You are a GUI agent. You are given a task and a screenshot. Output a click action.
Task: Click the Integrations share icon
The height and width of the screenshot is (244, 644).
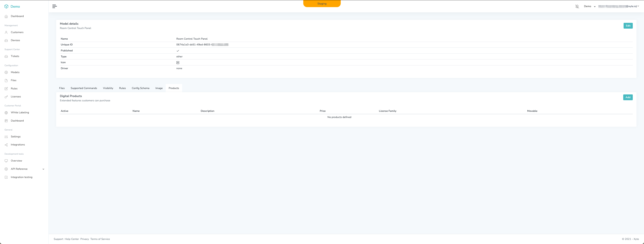coord(6,145)
